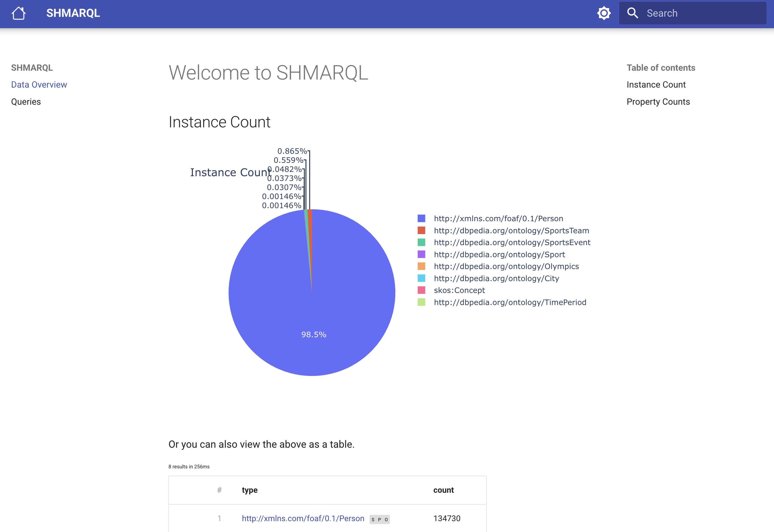Screen dimensions: 774x532
Task: Click the blue legend swatch for foaf Person
Action: (422, 218)
